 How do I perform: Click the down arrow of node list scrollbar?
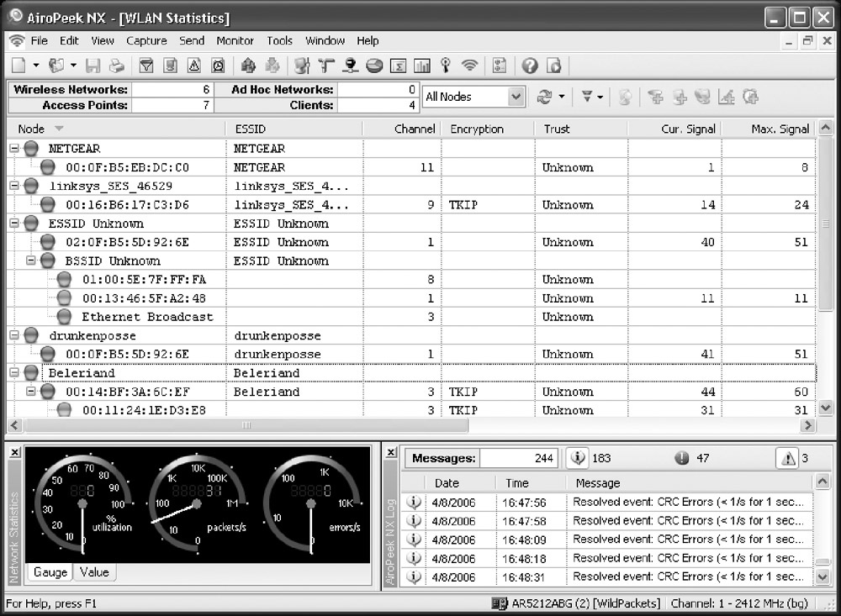pos(826,408)
